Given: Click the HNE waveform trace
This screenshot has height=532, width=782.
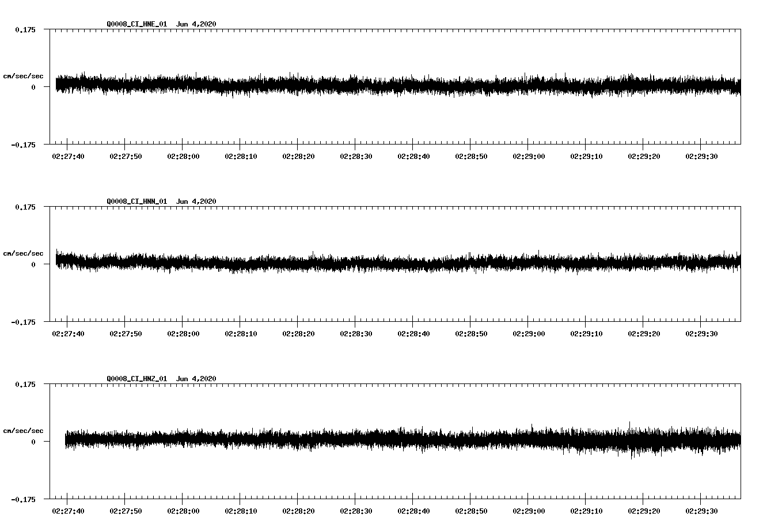Looking at the screenshot, I should pos(398,85).
